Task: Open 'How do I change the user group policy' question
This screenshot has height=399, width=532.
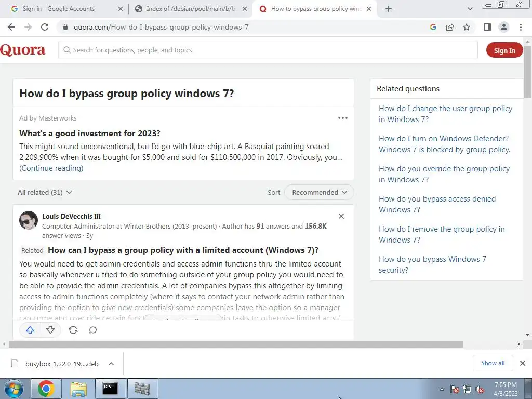Action: [445, 114]
